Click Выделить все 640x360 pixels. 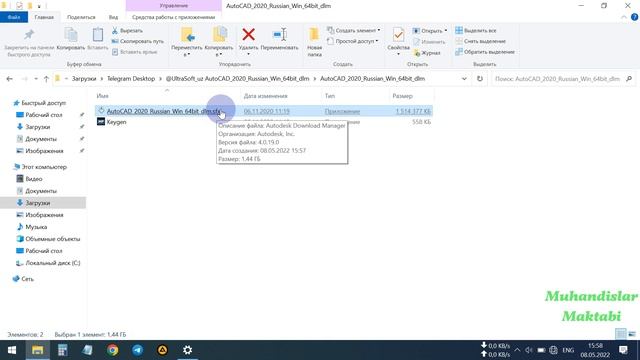coord(476,31)
